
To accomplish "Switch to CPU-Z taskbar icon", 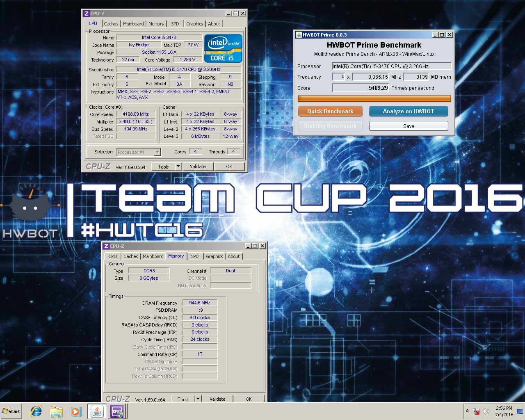I will [x=117, y=411].
